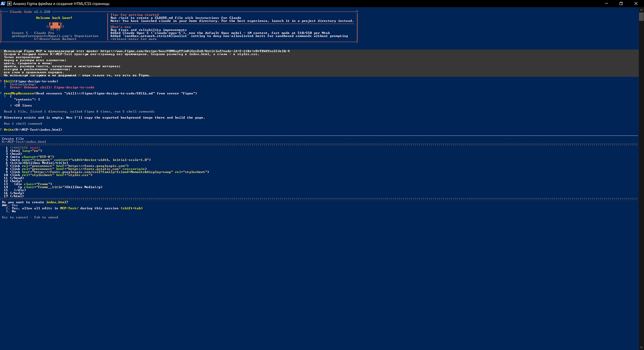Screen dimensions: 644x350
Task: Click the "Esc to cancel" hint
Action: click(x=15, y=217)
